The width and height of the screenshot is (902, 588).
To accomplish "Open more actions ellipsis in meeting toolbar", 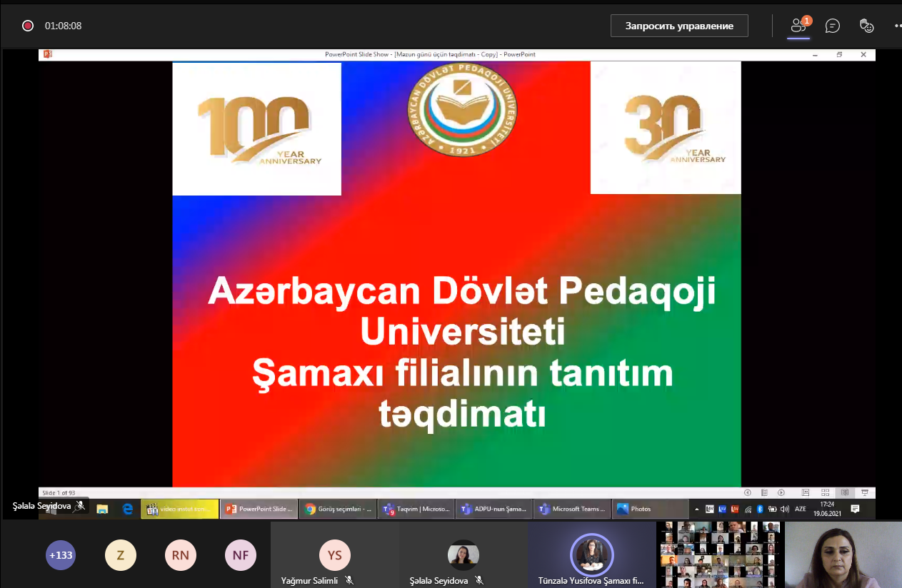I will [x=897, y=26].
